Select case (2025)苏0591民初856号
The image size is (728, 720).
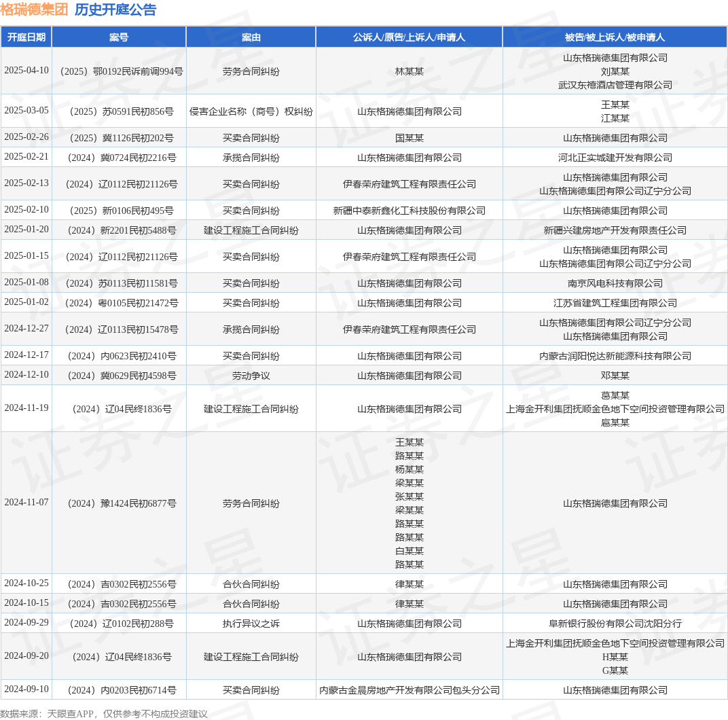pyautogui.click(x=122, y=111)
